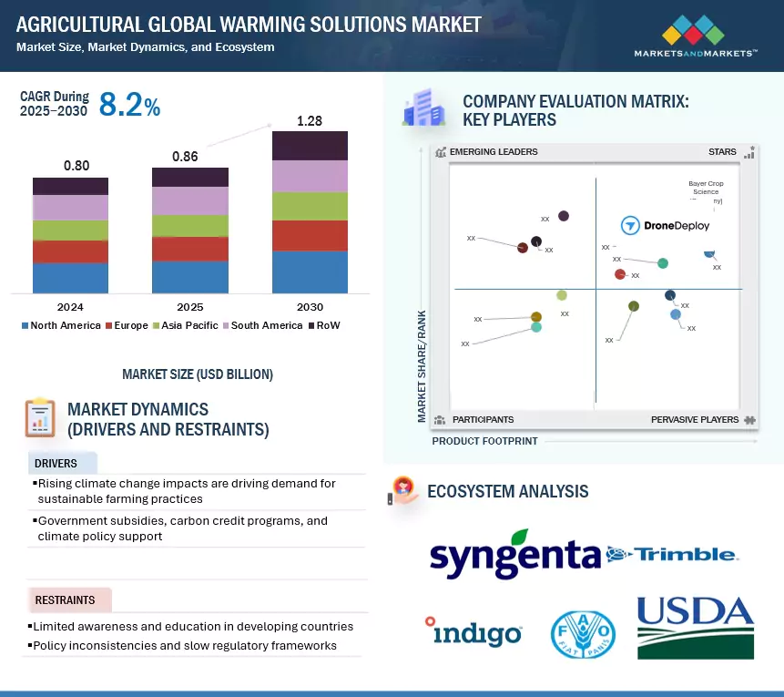Click the 2030 stacked bar
Screen dimensions: 784x697
coord(310,211)
